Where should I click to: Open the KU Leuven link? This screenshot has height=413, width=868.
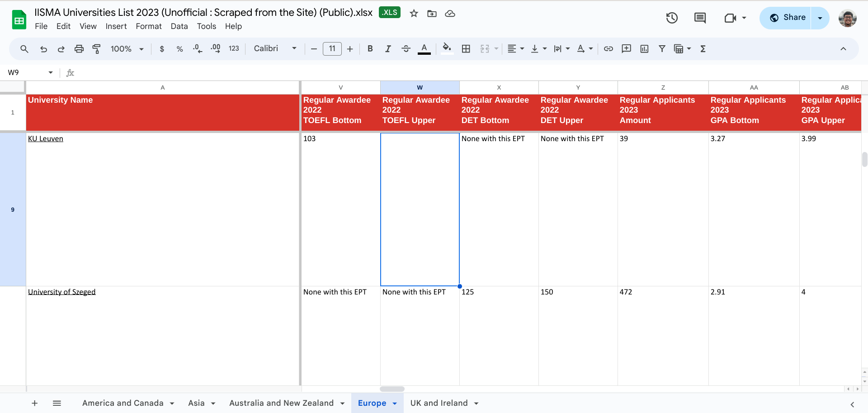(46, 138)
